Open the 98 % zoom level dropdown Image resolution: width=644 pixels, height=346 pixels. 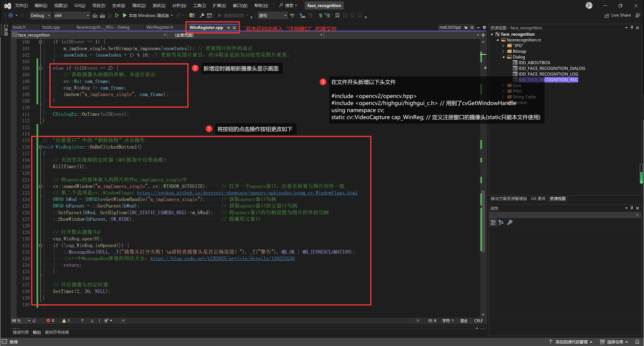click(29, 321)
